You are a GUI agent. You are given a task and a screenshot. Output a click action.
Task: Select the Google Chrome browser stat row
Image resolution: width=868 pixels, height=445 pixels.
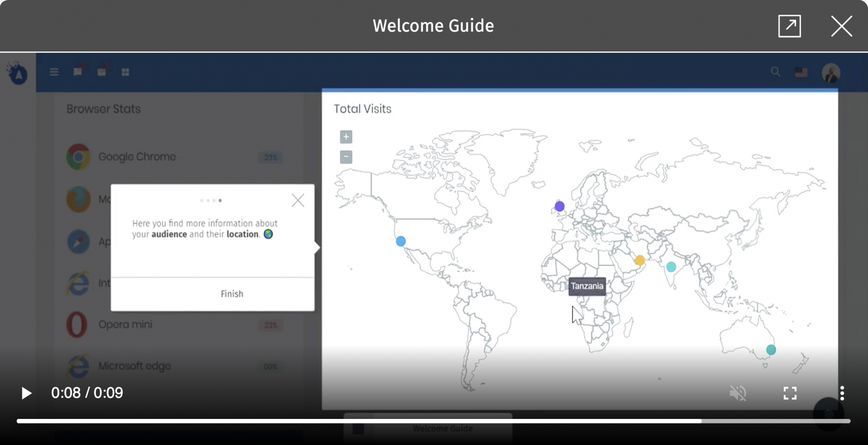tap(137, 157)
